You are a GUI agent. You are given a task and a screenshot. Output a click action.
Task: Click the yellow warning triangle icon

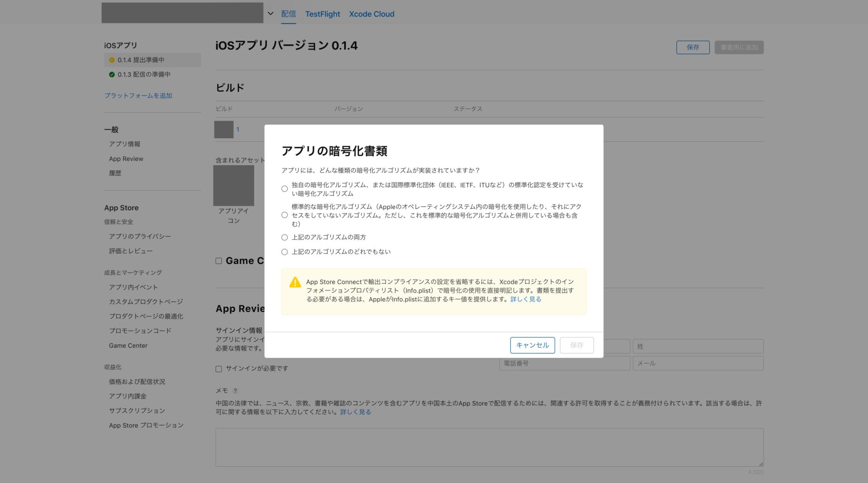coord(295,282)
